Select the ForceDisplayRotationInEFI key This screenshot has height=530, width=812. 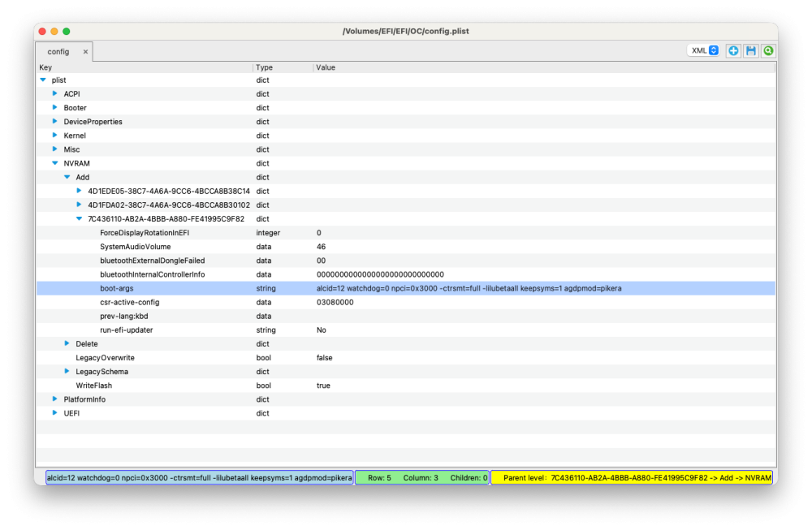click(145, 233)
